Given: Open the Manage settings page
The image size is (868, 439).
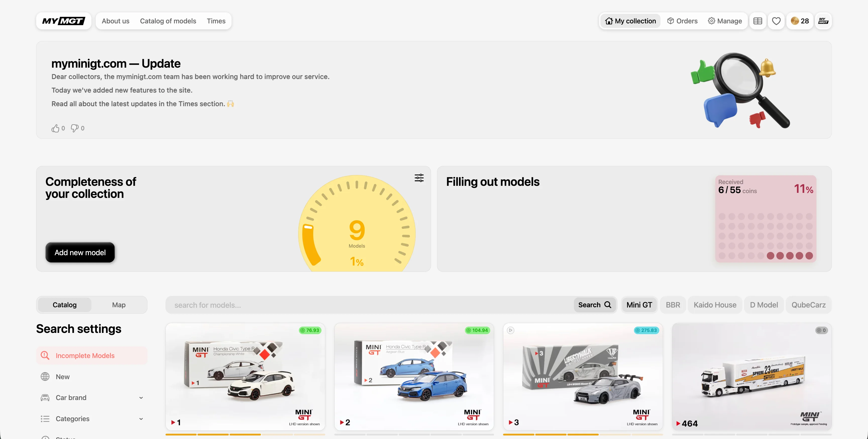Looking at the screenshot, I should tap(725, 21).
